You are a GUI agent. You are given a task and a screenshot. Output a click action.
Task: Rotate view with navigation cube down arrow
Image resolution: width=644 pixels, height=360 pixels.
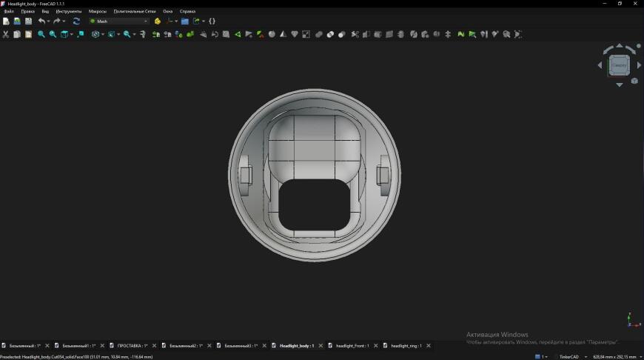620,84
